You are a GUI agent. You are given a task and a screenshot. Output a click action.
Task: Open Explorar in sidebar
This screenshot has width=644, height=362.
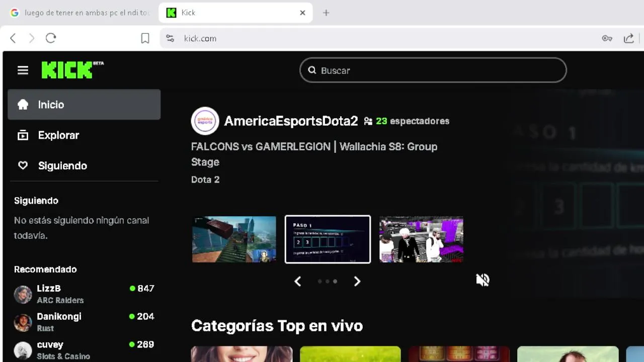84,135
